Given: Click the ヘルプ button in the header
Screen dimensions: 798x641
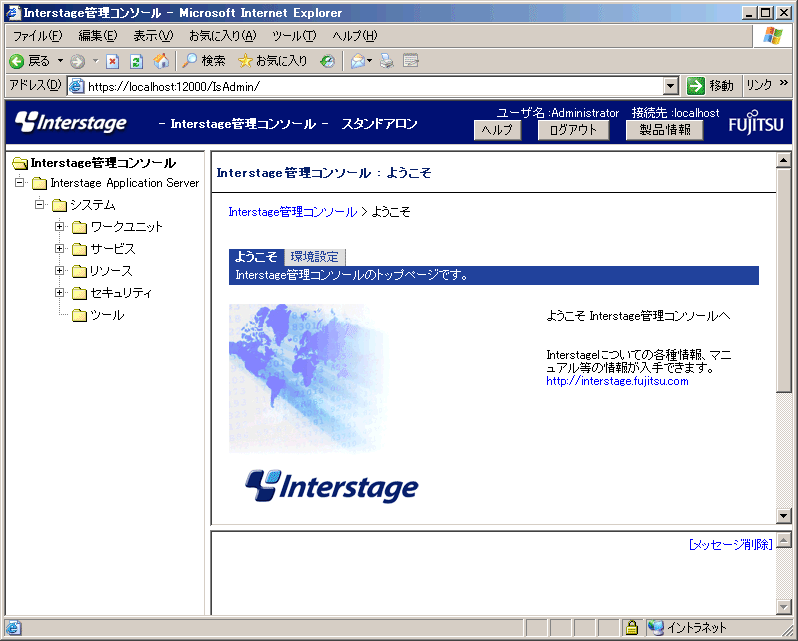Looking at the screenshot, I should tap(497, 130).
